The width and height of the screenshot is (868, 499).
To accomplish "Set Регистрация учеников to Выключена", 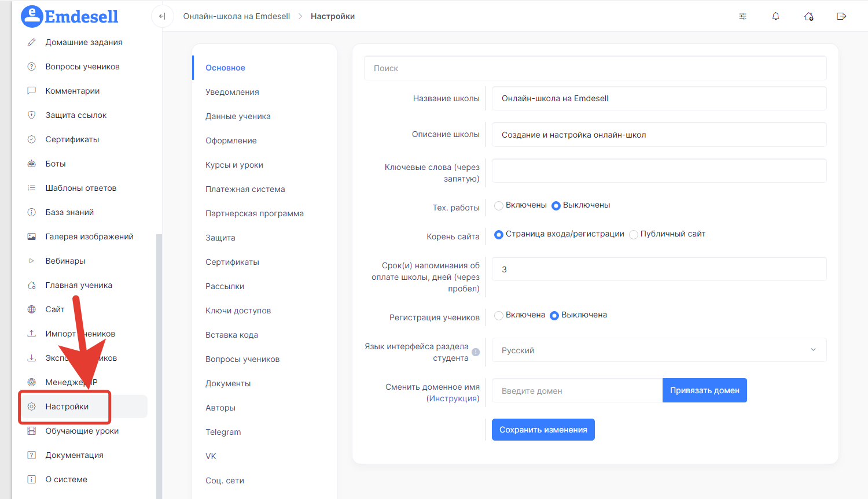I will click(x=554, y=315).
